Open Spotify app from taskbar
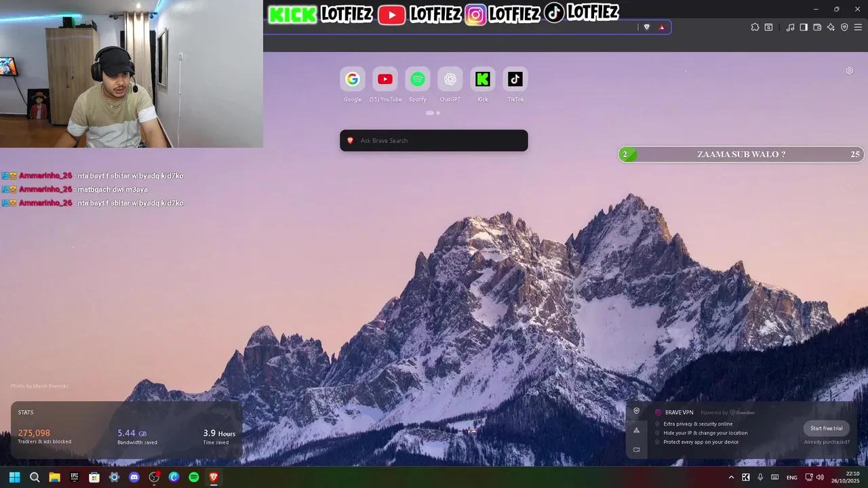The height and width of the screenshot is (488, 868). 194,477
